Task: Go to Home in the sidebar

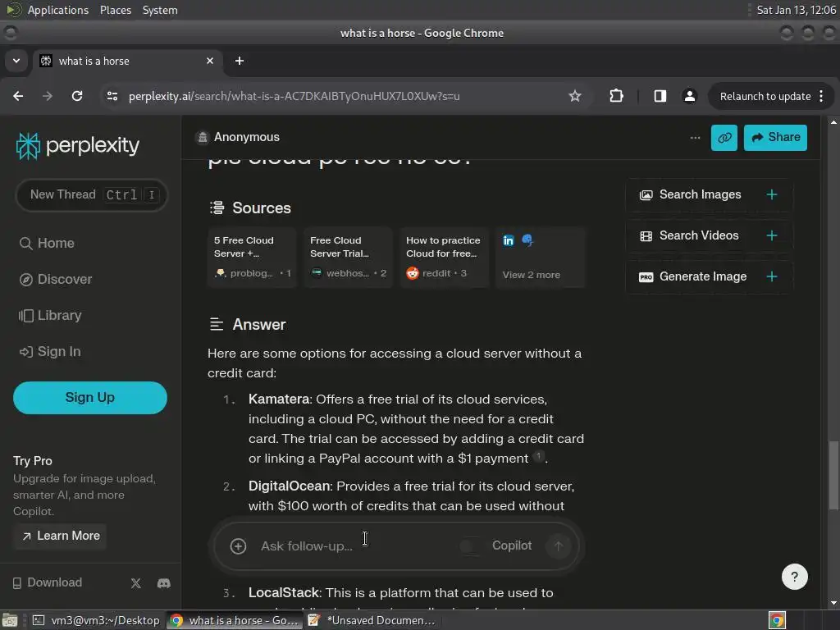Action: (47, 243)
